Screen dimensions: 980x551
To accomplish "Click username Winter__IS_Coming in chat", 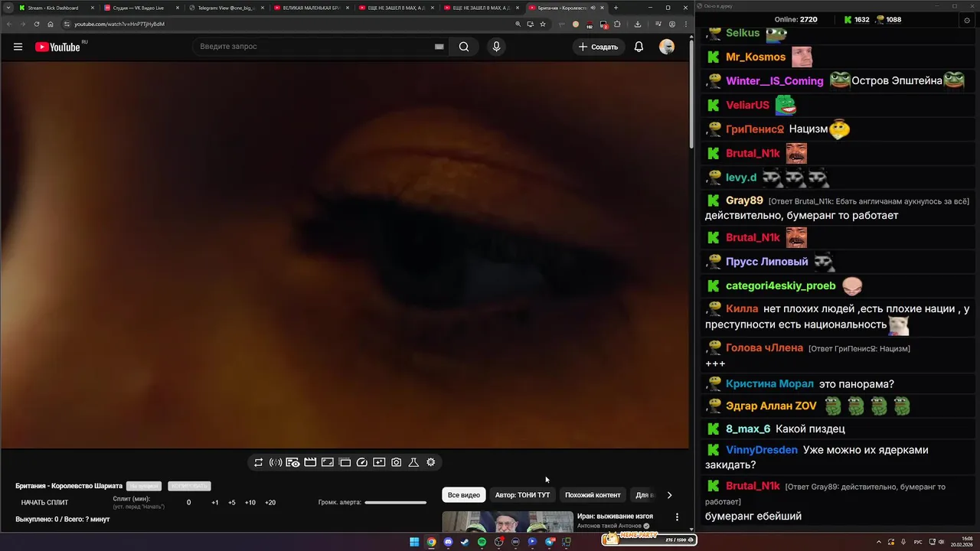I will (774, 81).
